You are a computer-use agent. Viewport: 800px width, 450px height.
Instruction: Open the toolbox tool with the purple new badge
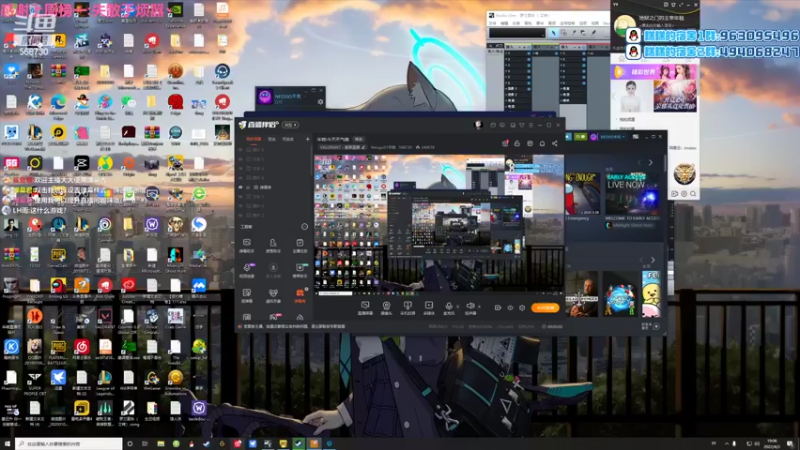tap(247, 270)
